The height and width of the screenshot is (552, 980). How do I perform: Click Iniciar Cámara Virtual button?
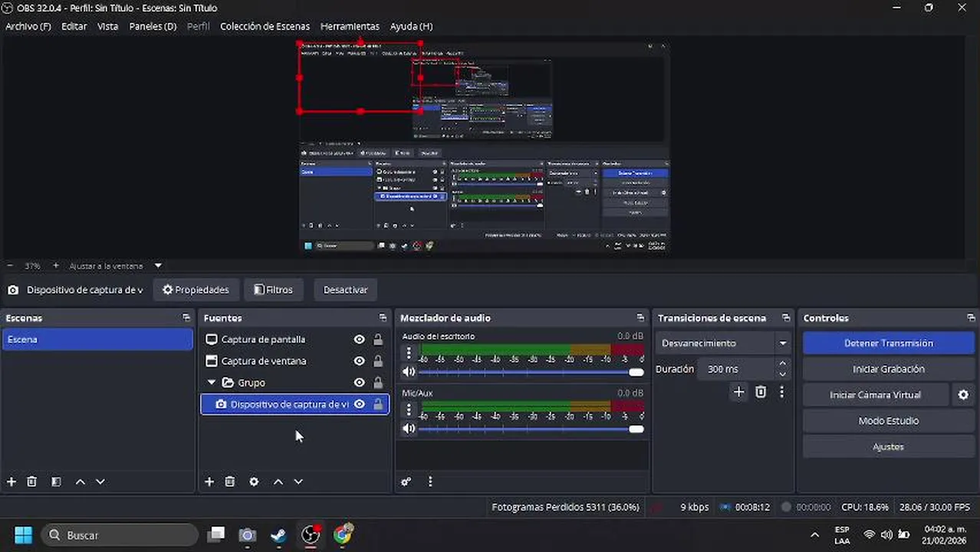(x=875, y=395)
